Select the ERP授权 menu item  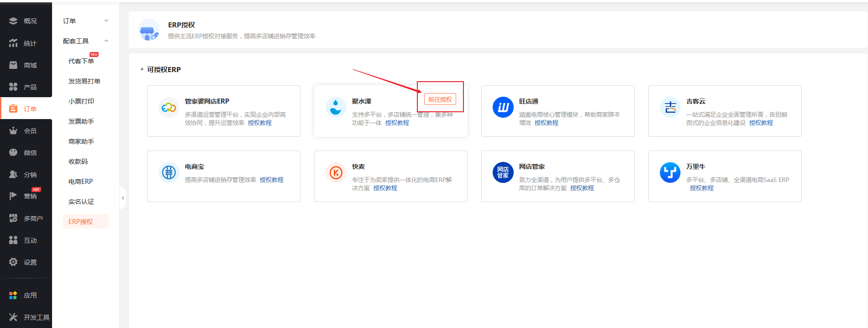[86, 221]
